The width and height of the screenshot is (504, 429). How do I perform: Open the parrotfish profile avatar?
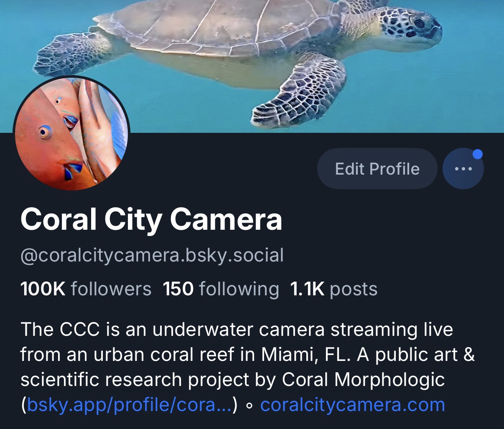pyautogui.click(x=71, y=133)
